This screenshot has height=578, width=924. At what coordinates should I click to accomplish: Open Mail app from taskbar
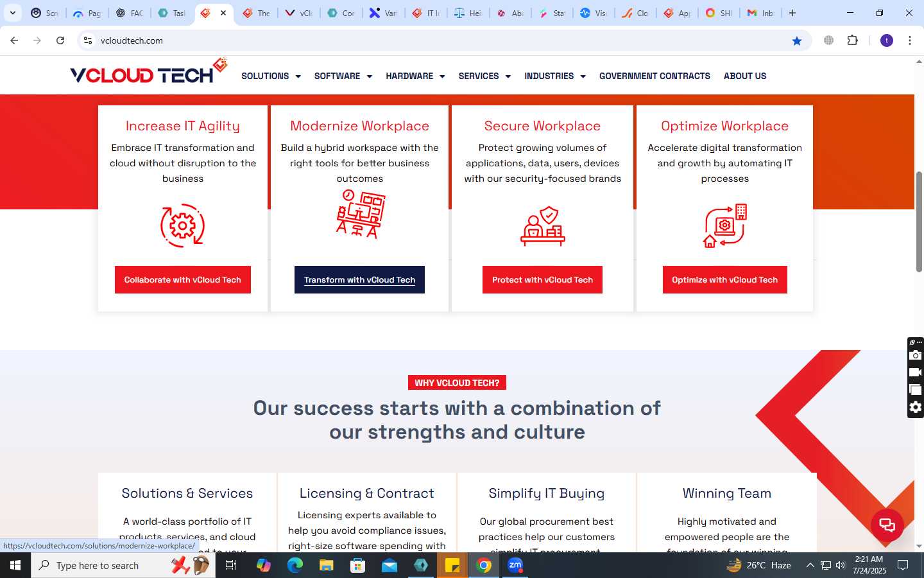coord(389,565)
